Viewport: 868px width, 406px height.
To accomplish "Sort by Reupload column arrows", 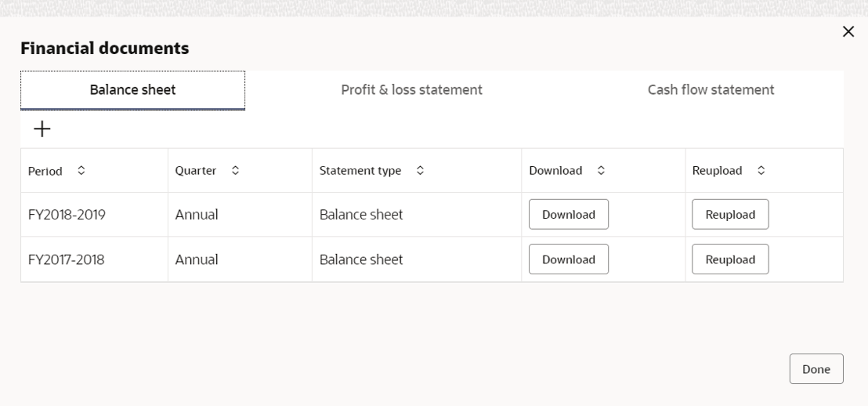I will (760, 171).
